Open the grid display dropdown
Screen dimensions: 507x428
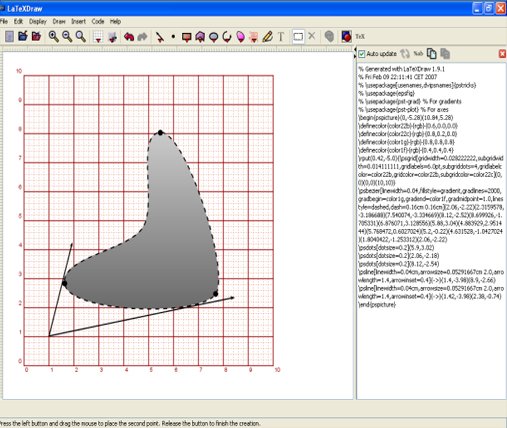[98, 37]
